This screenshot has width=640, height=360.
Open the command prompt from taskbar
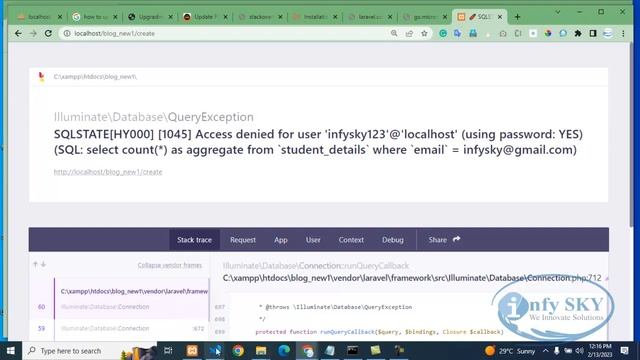click(x=352, y=351)
